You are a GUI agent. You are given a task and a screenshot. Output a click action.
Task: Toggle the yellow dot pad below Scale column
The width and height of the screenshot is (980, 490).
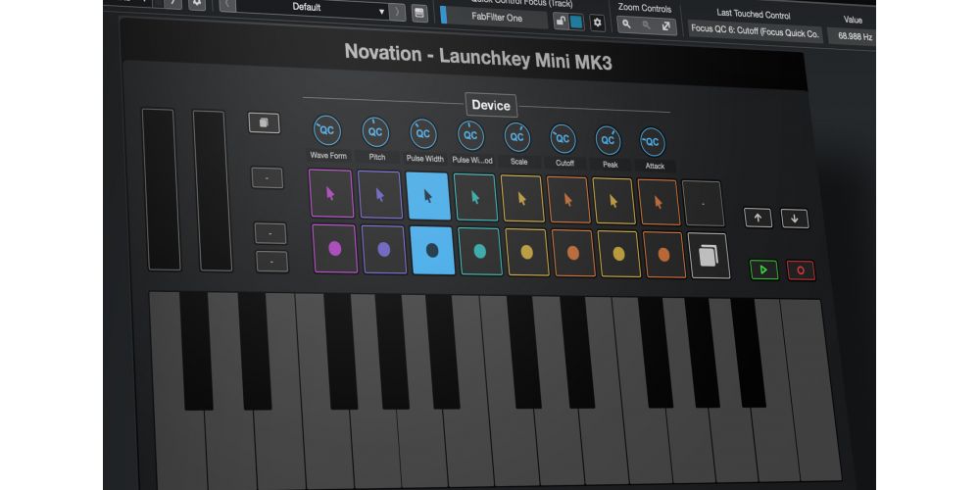527,253
